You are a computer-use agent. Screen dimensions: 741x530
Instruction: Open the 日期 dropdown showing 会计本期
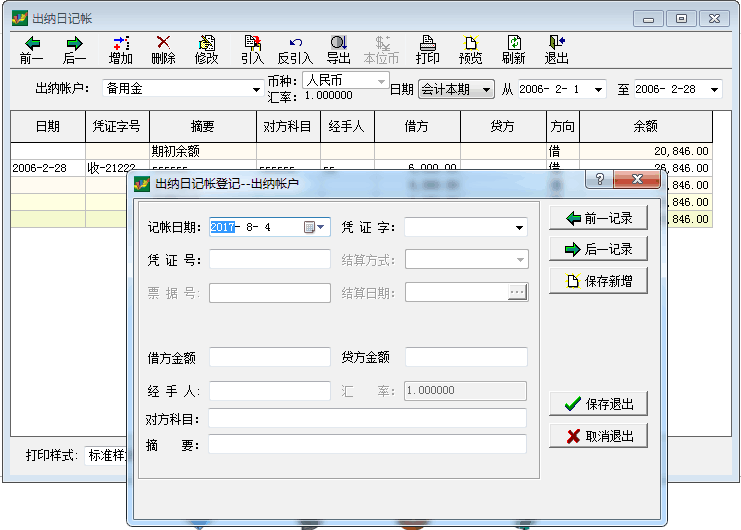click(486, 89)
